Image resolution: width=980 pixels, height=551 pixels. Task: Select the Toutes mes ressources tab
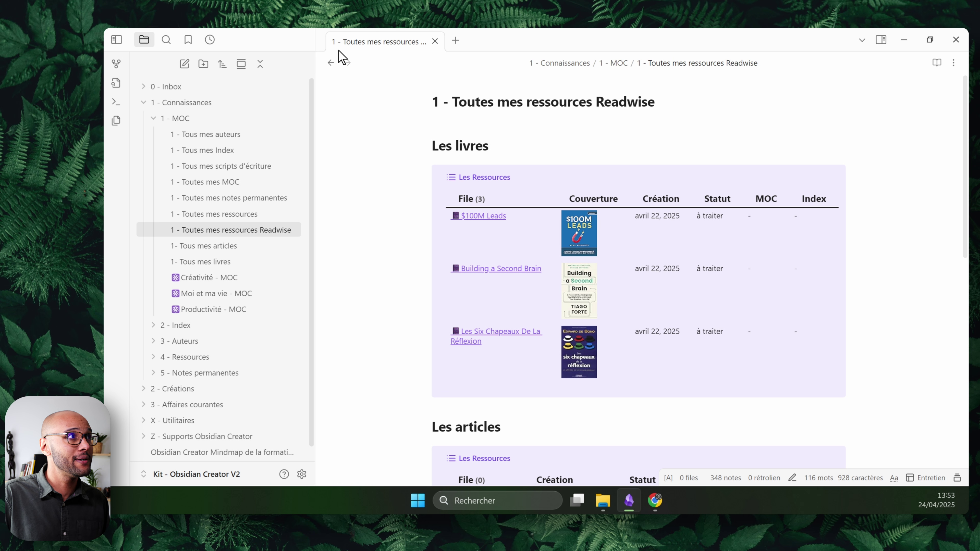(x=378, y=42)
